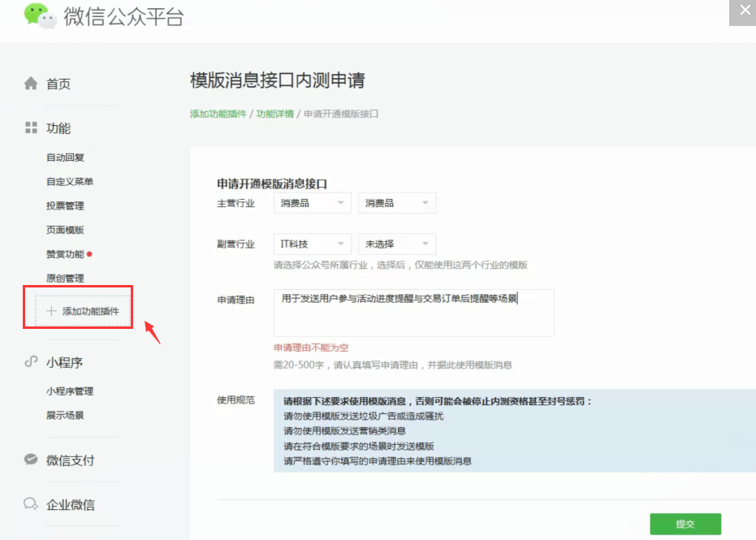Open 投票管理 in sidebar

click(x=65, y=206)
